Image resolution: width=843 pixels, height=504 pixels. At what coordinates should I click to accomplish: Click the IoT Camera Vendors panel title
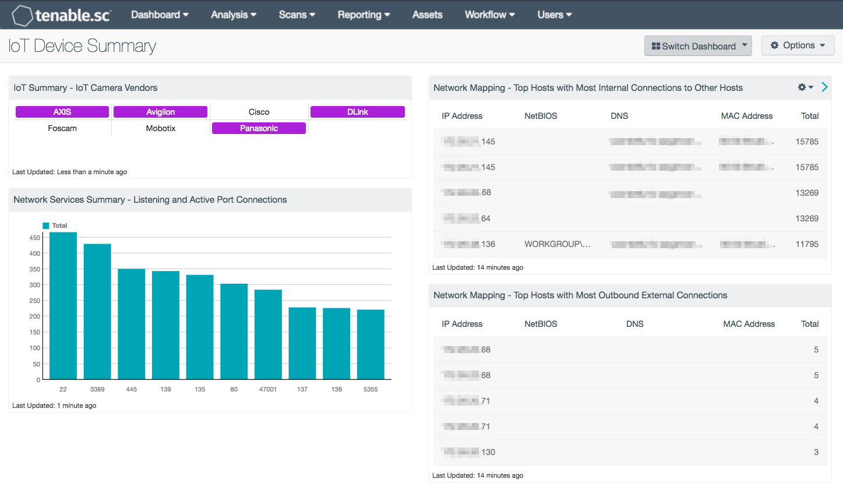(86, 88)
